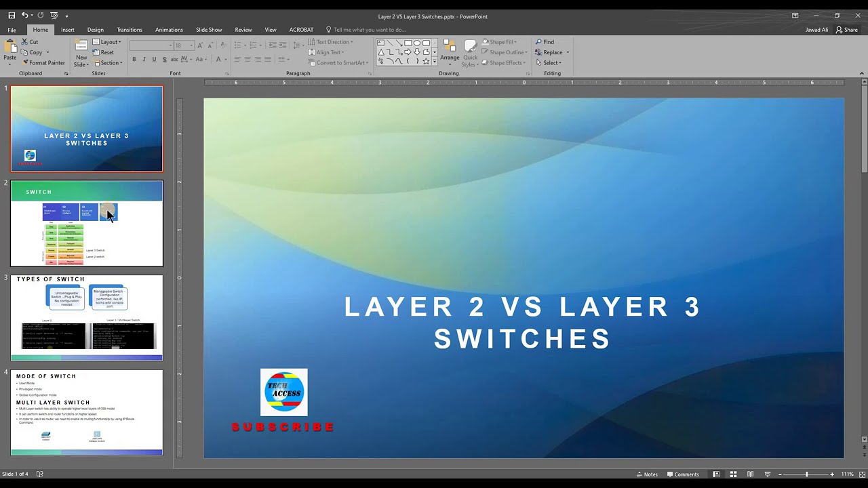This screenshot has height=488, width=868.
Task: Open the Shape Fill dropdown
Action: pyautogui.click(x=500, y=42)
